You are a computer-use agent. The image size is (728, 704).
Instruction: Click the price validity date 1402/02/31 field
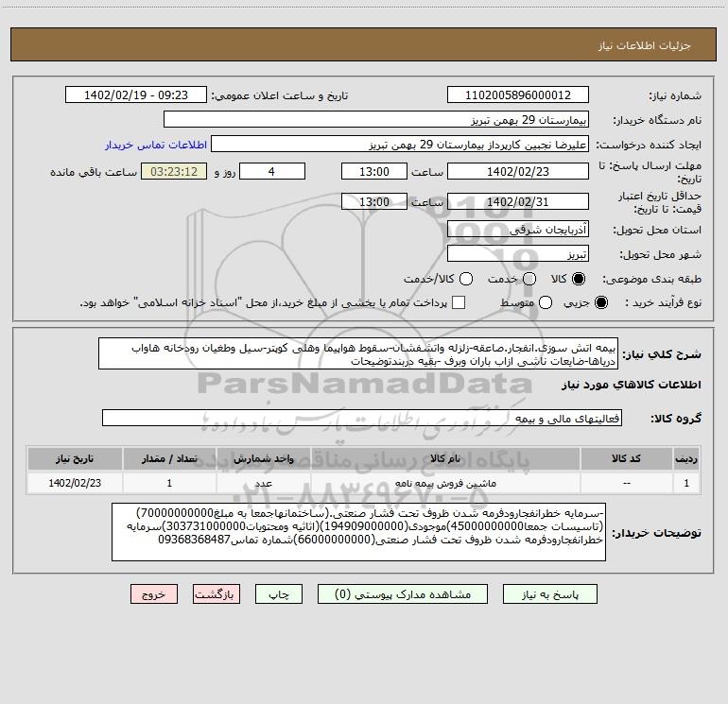[518, 201]
